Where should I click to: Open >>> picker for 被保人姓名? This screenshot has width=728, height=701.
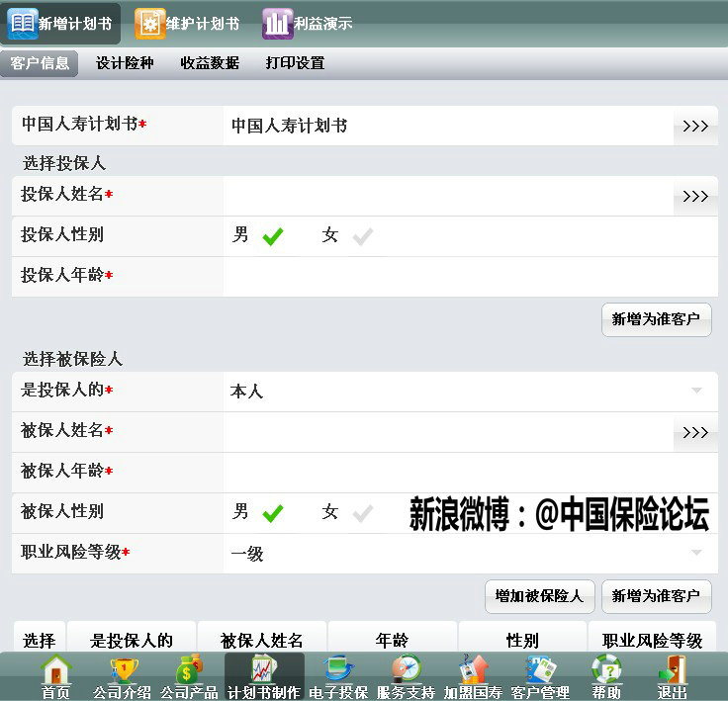695,432
